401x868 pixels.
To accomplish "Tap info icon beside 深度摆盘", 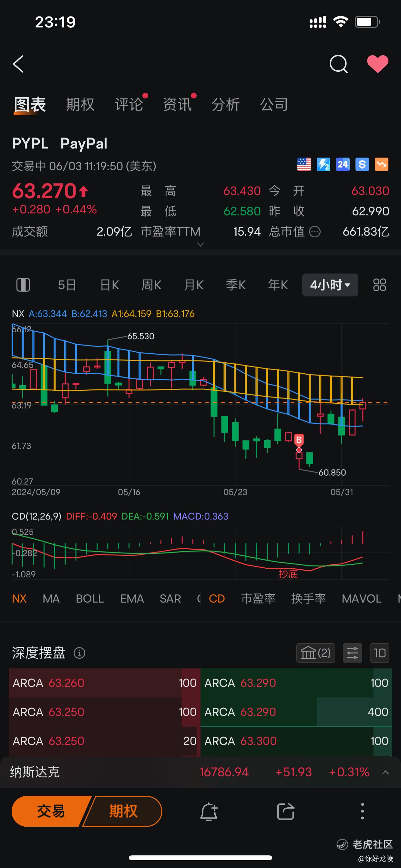I will [79, 653].
